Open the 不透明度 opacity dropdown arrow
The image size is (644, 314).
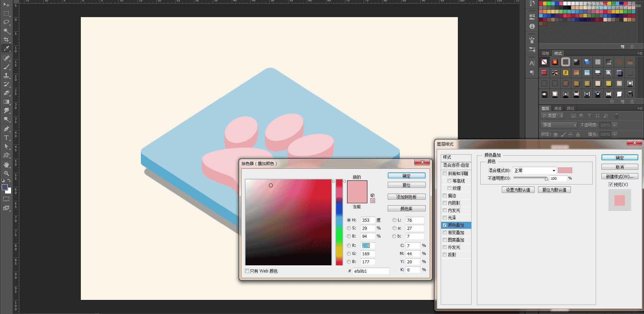point(614,125)
